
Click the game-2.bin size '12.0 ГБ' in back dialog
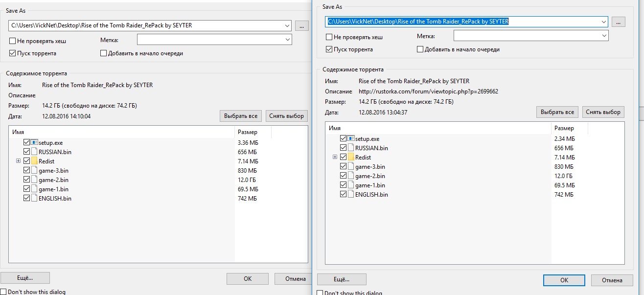tap(247, 180)
